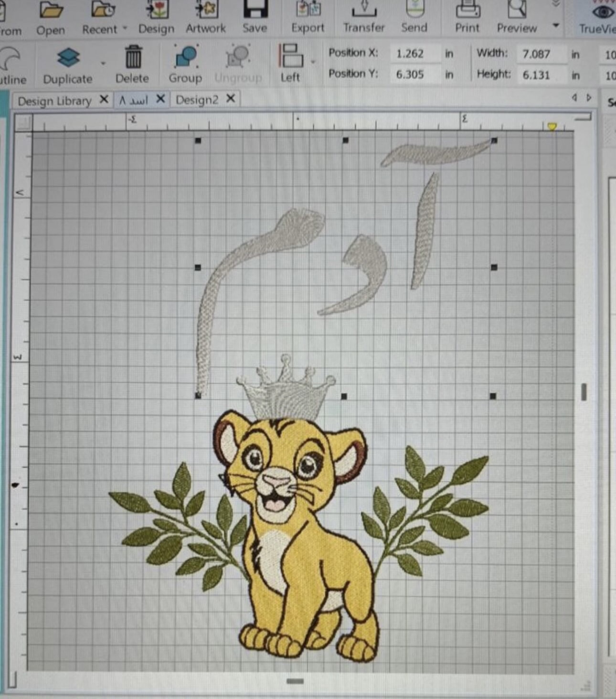Click the bottom-left selection handle
This screenshot has width=616, height=699.
(198, 396)
